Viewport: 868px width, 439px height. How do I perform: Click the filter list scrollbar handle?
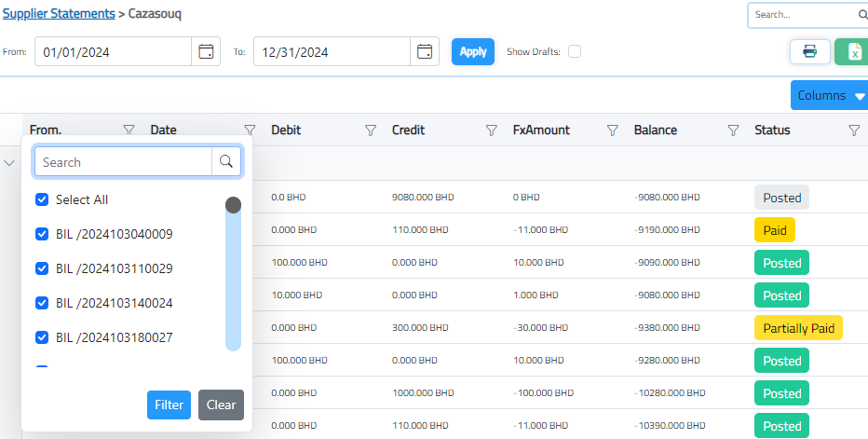point(233,205)
